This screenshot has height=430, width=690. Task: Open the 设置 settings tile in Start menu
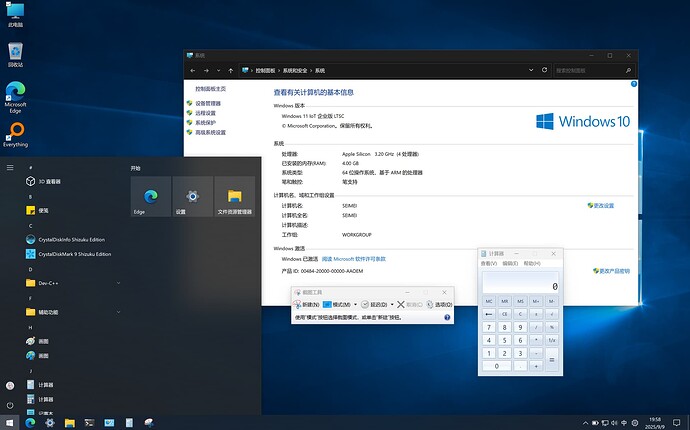[x=193, y=196]
